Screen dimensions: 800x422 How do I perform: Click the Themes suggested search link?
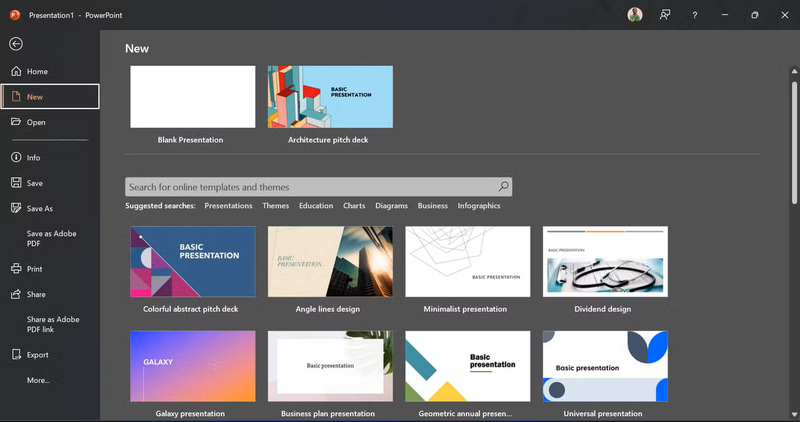coord(275,206)
